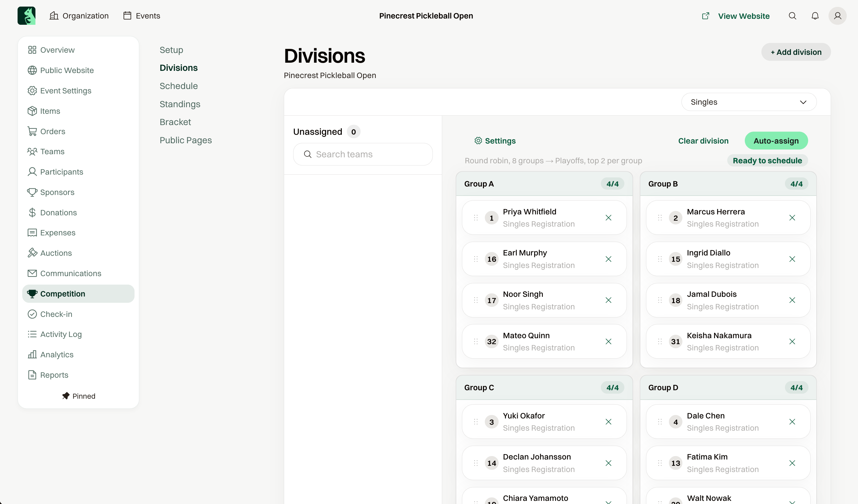Image resolution: width=858 pixels, height=504 pixels.
Task: Open Participants in the sidebar
Action: (x=78, y=172)
